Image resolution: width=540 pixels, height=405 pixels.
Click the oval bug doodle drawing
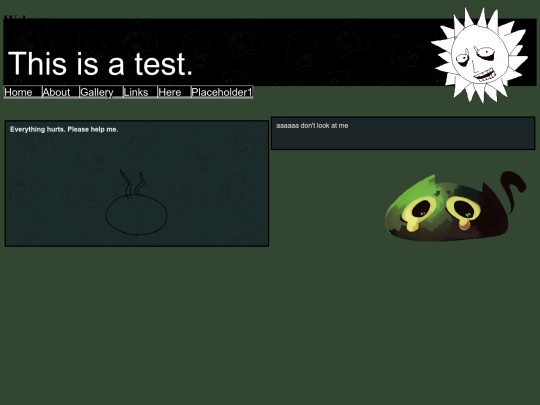(136, 202)
